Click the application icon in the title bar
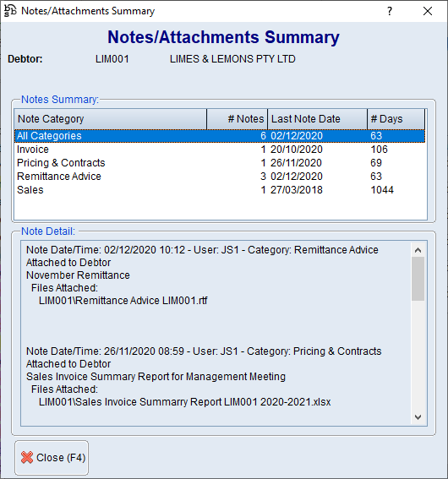The height and width of the screenshot is (479, 448). pos(10,11)
